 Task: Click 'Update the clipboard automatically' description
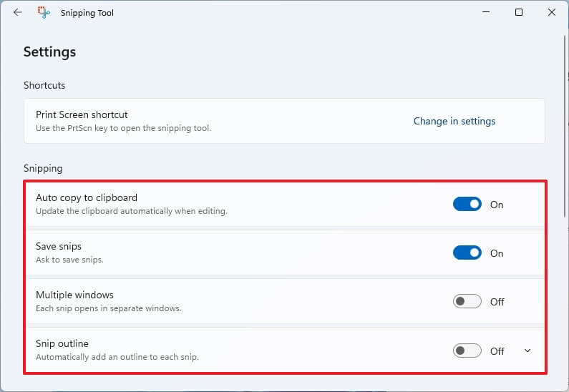[132, 211]
